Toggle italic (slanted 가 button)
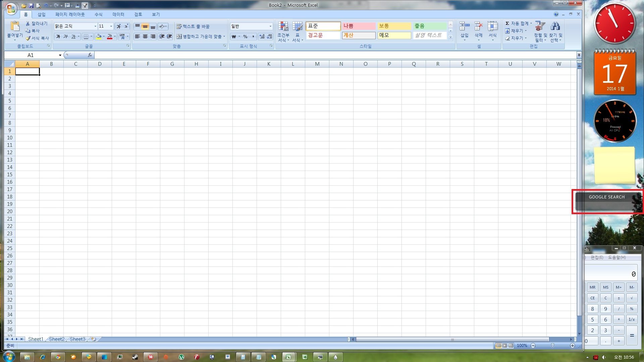 65,37
